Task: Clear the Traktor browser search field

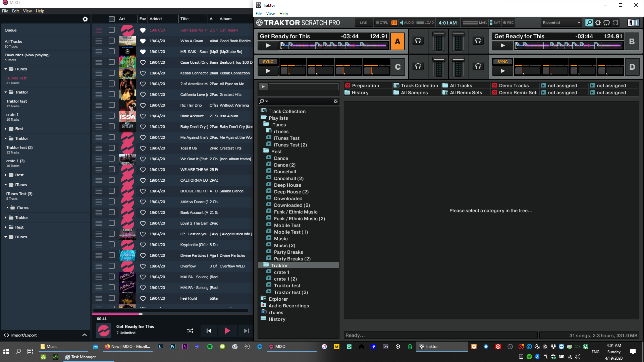Action: 335,101
